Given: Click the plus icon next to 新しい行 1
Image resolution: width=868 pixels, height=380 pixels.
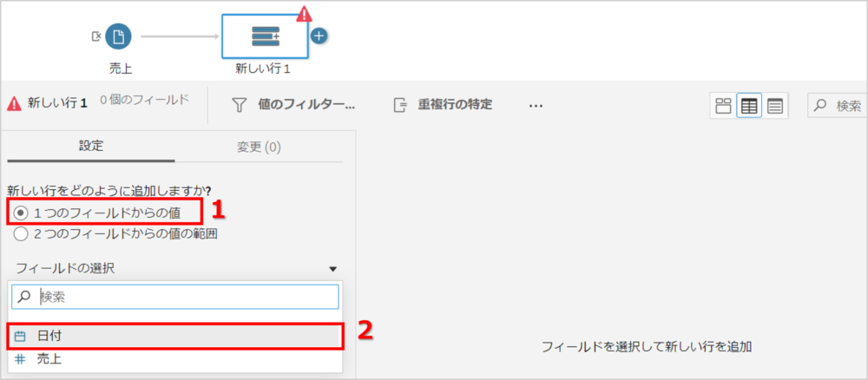Looking at the screenshot, I should coord(319,36).
